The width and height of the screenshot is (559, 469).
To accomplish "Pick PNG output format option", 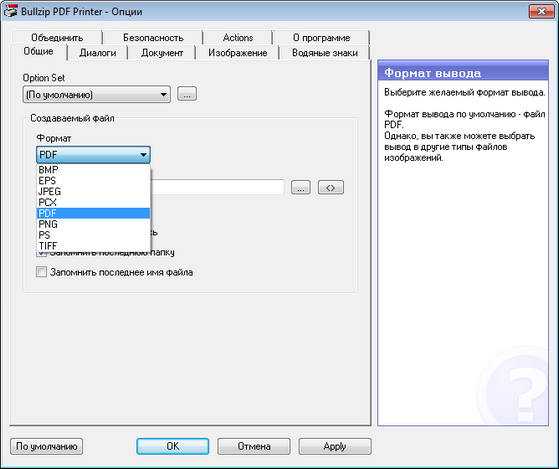I will pyautogui.click(x=93, y=224).
